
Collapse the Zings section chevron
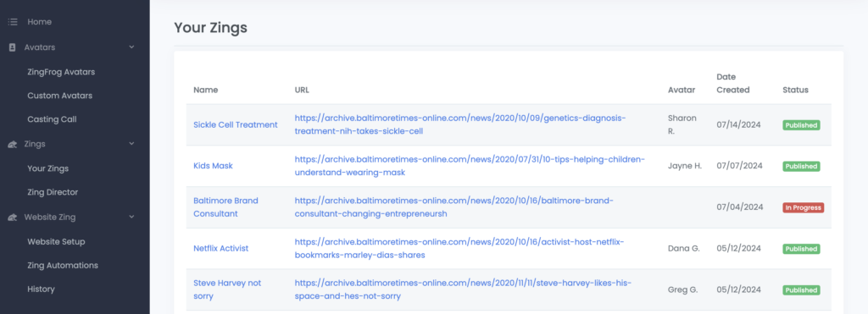click(x=131, y=144)
